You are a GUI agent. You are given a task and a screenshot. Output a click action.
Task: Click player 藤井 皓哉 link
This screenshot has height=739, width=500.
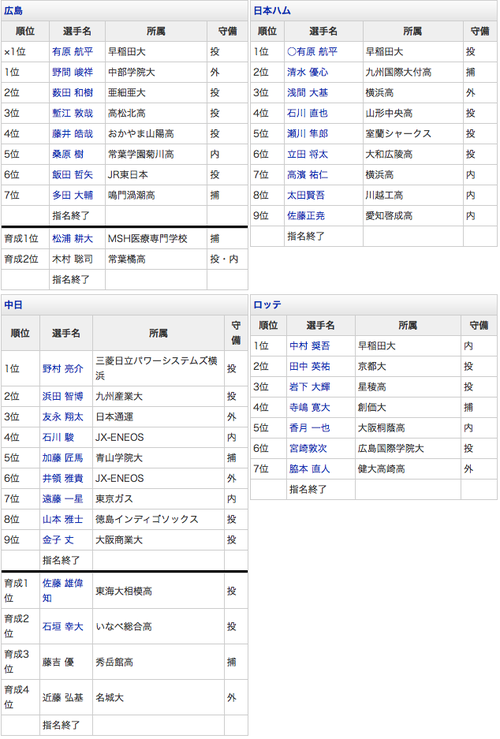[73, 134]
